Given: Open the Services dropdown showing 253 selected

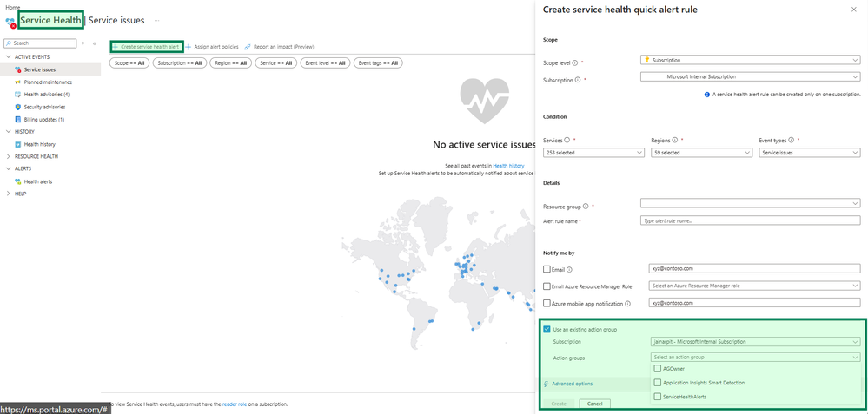Looking at the screenshot, I should point(593,153).
